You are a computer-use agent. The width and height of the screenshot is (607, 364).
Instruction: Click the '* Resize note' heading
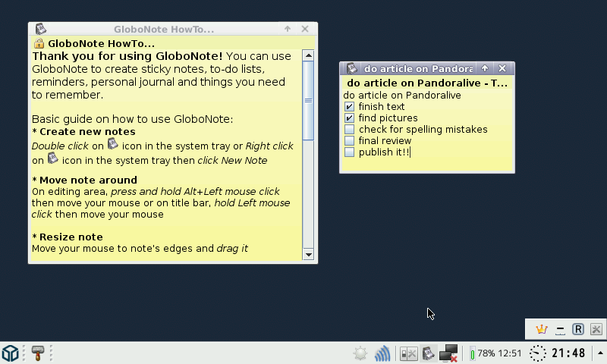(68, 237)
